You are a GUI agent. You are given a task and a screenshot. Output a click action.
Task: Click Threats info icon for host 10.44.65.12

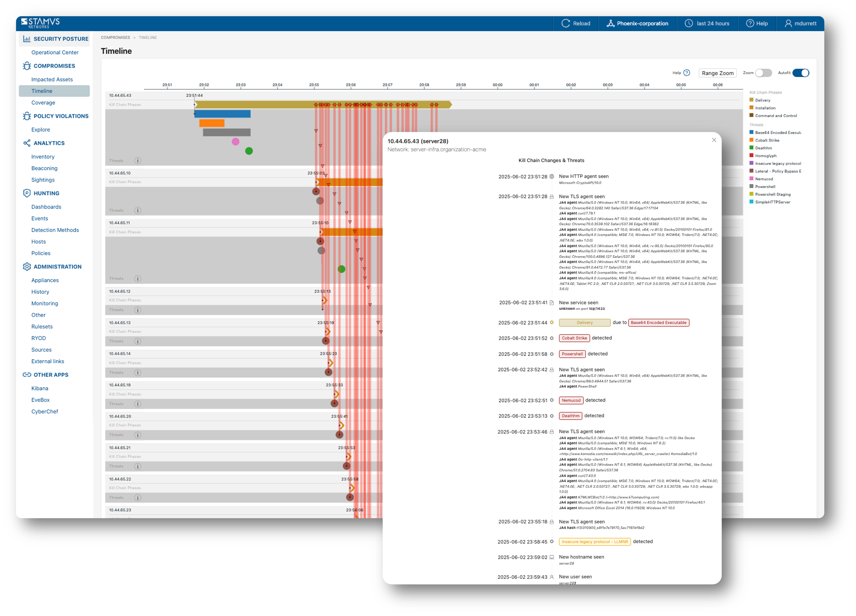(x=138, y=310)
